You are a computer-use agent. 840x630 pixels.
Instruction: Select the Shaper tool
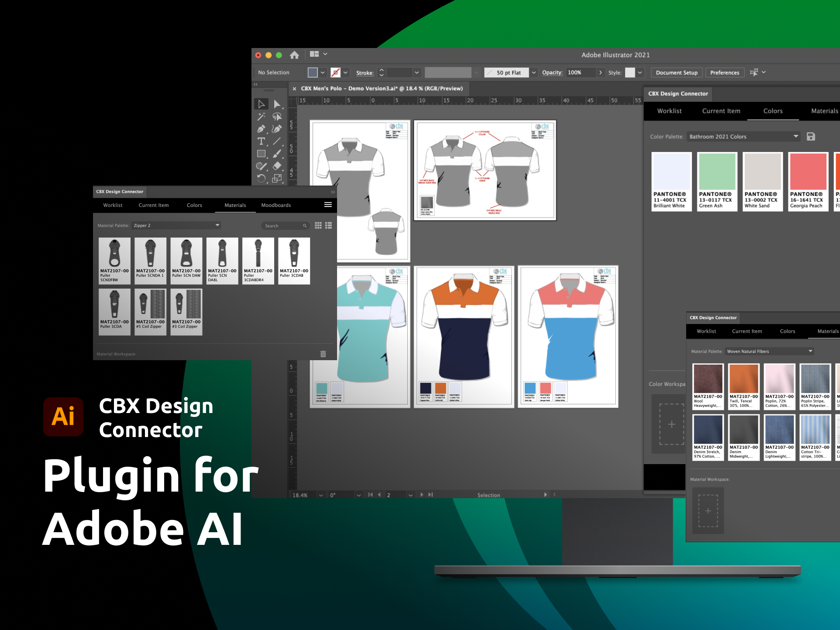coord(261,166)
